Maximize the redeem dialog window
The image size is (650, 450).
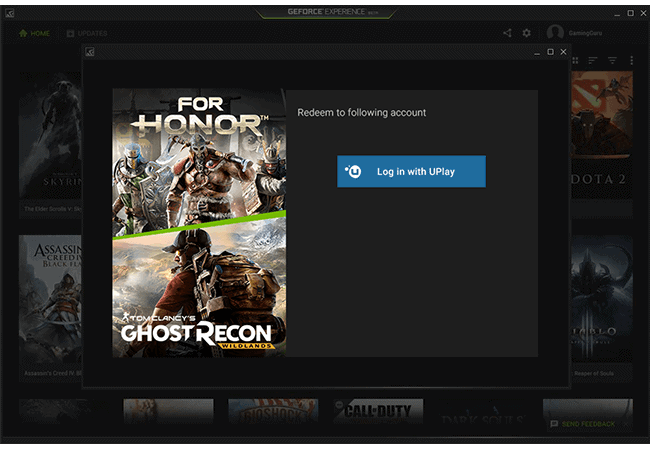pyautogui.click(x=551, y=52)
